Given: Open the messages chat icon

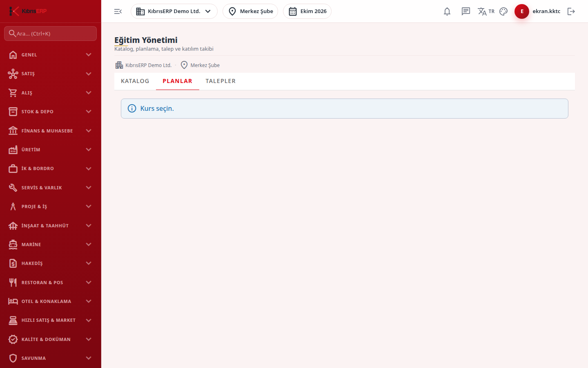Looking at the screenshot, I should (466, 11).
